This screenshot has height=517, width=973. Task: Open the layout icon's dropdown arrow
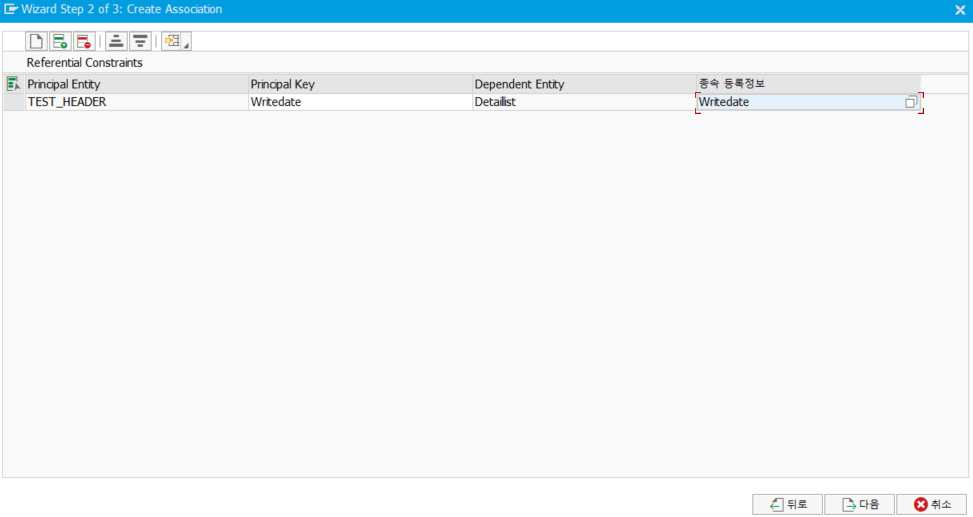pos(186,45)
